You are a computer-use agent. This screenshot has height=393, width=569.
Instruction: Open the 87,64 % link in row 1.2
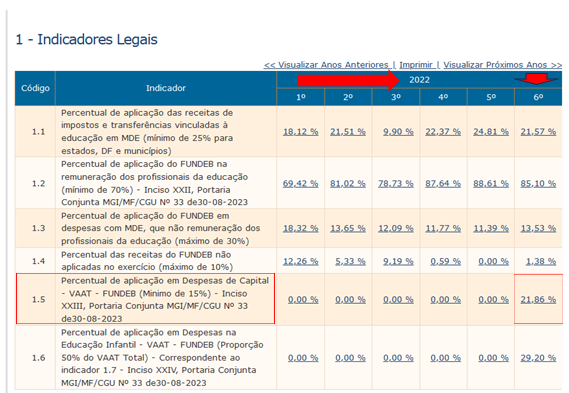coord(443,184)
